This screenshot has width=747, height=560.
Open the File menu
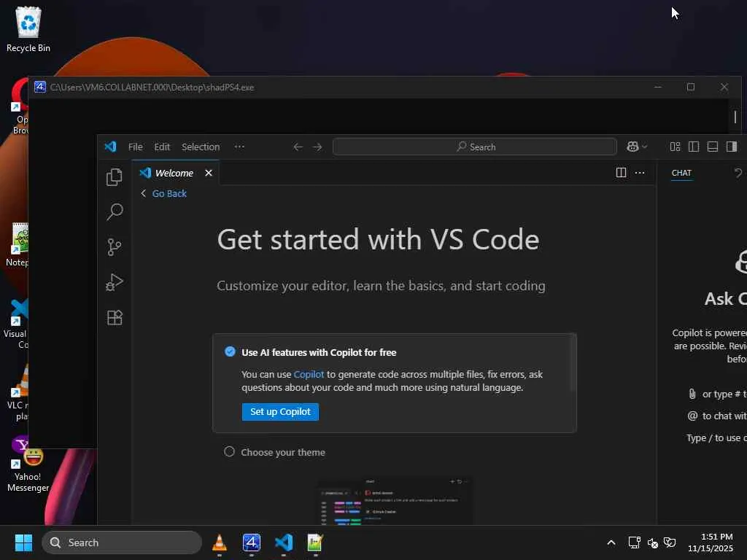pyautogui.click(x=135, y=147)
